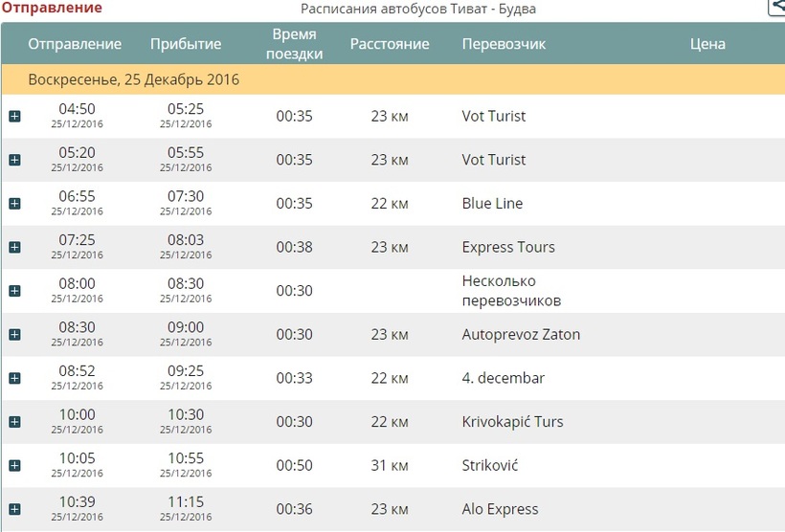
Task: Open the Blue Line carrier link
Action: click(492, 204)
